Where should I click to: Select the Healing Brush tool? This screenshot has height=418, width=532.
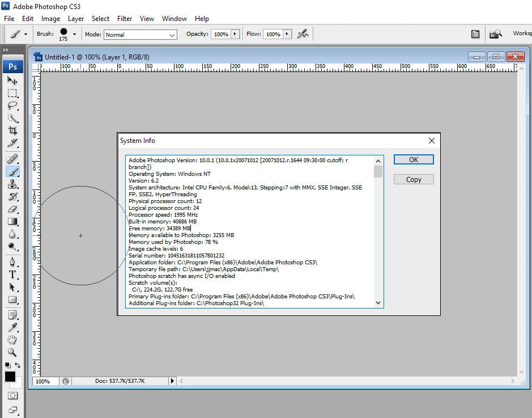12,159
